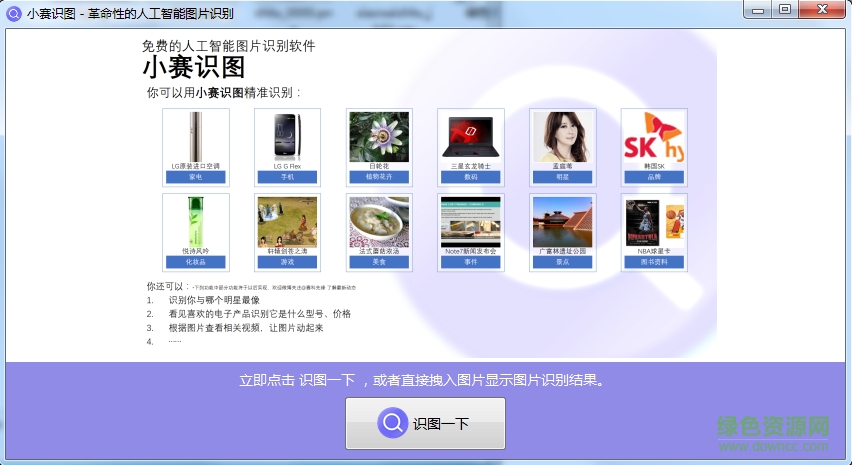852x465 pixels.
Task: Open the game screenshot thumbnail
Action: (x=287, y=222)
